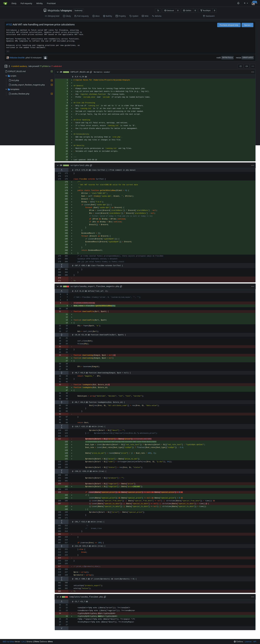Open parent commit 56f6b7b1ca link

click(227, 58)
